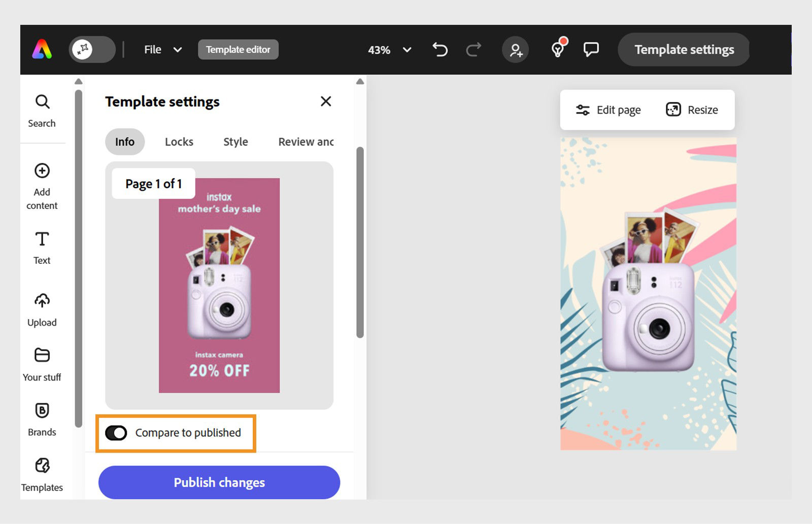Screen dimensions: 812x524
Task: Toggle the sparkle switch in top bar
Action: [x=92, y=50]
